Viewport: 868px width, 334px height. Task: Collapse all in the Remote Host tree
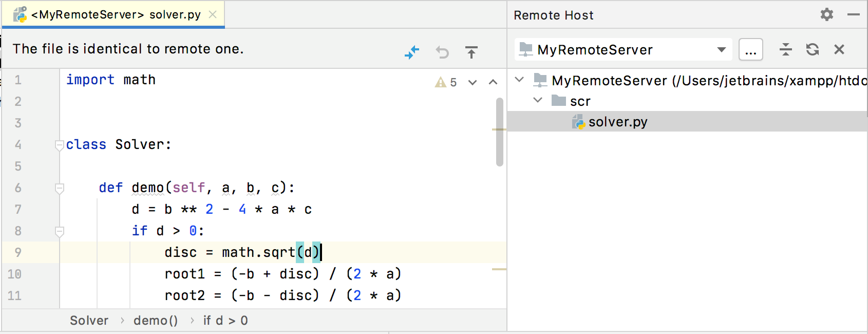tap(785, 49)
